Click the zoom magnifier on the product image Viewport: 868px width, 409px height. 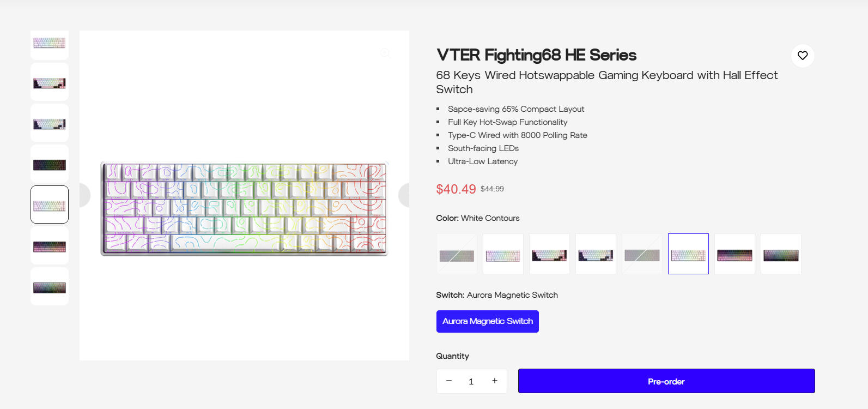coord(385,53)
